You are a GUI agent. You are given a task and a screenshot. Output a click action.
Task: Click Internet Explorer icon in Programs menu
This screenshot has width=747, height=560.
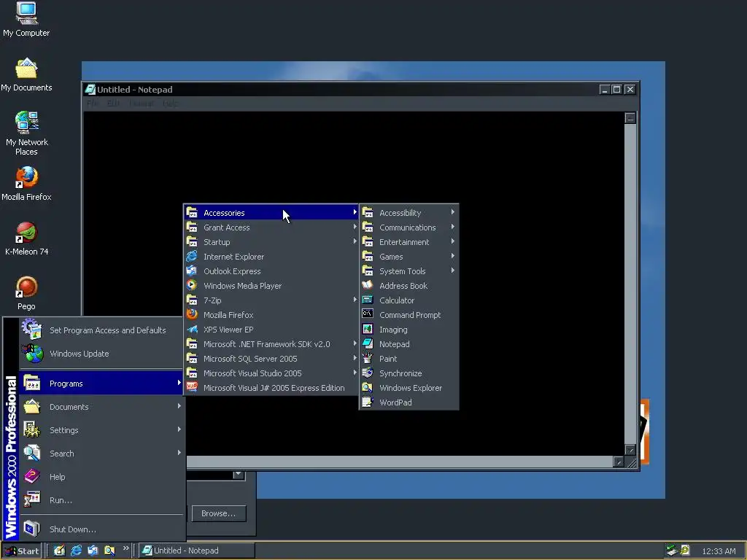coord(192,256)
